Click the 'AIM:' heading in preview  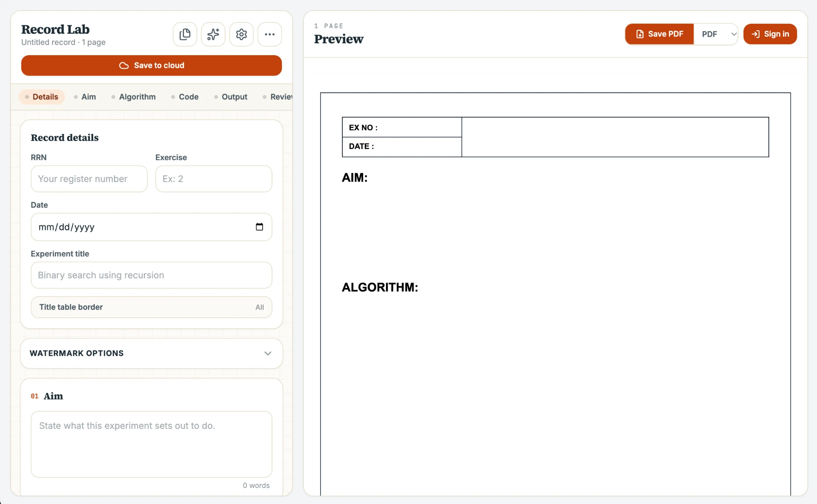(355, 178)
